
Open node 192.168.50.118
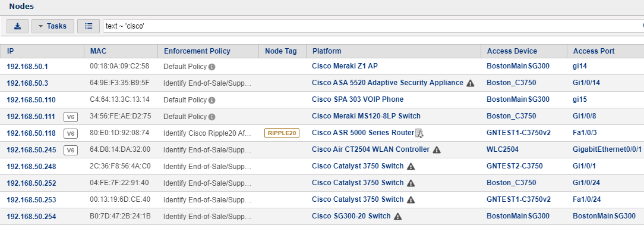pyautogui.click(x=31, y=133)
